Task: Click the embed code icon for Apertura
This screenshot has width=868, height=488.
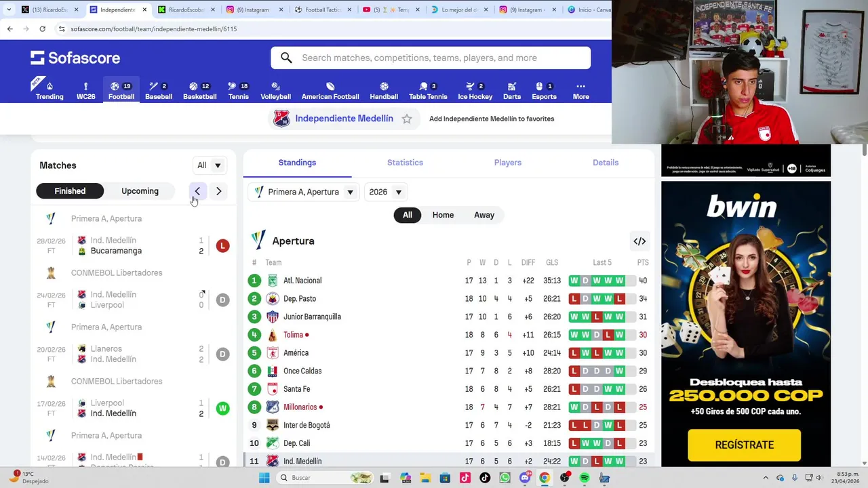Action: [639, 241]
